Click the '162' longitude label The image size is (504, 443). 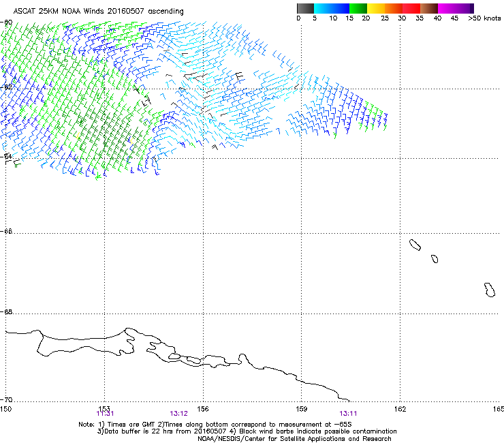click(400, 409)
